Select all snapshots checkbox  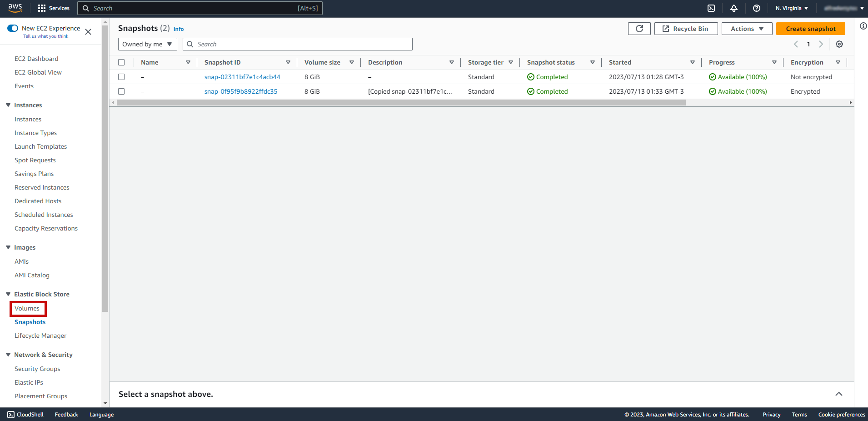[x=121, y=62]
